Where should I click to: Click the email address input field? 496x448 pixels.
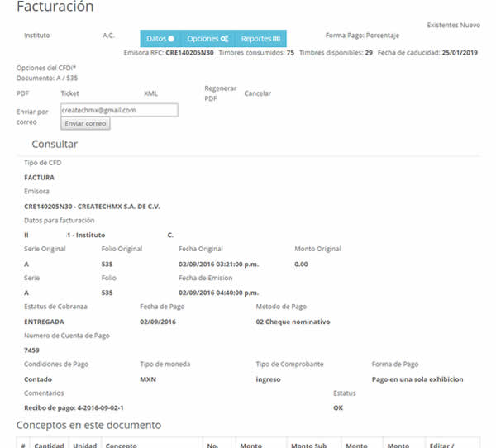point(119,109)
